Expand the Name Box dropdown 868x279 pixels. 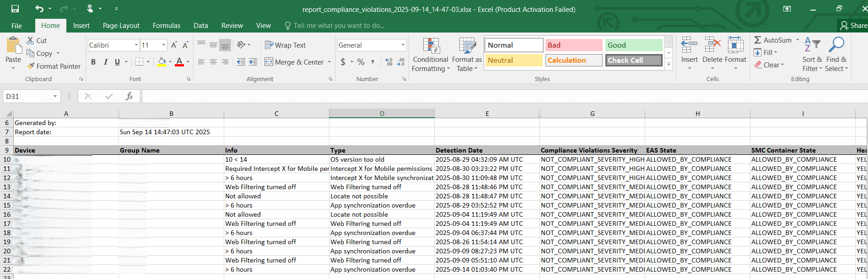[55, 96]
